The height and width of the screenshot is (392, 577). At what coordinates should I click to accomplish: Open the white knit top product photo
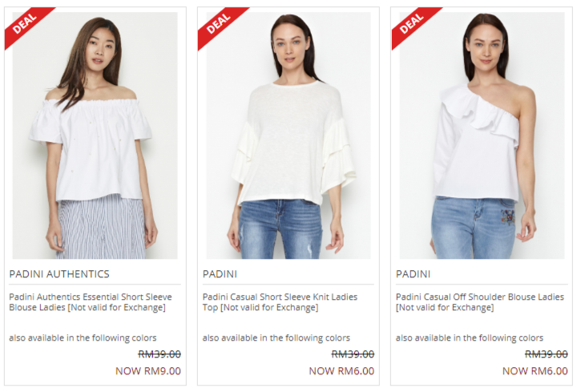(x=288, y=135)
